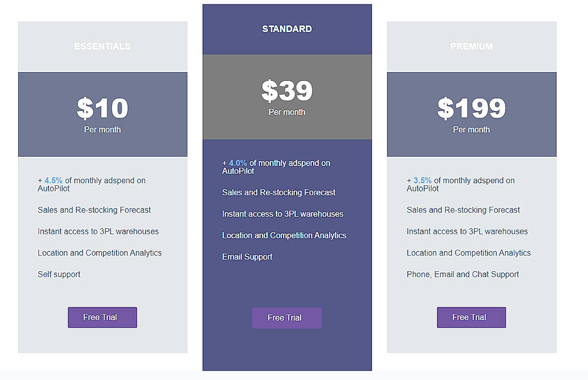Click the Free Trial button under Essentials
The width and height of the screenshot is (588, 380).
coord(102,317)
